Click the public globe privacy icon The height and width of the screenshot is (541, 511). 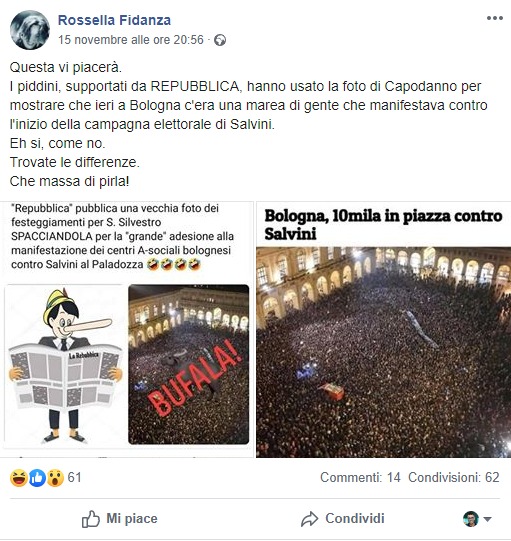coord(220,40)
